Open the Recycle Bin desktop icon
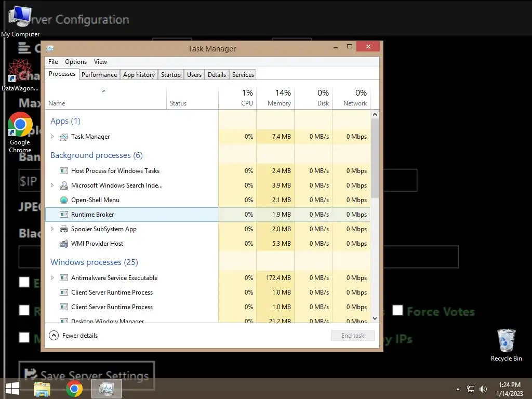Screen dimensions: 532x399 point(506,345)
